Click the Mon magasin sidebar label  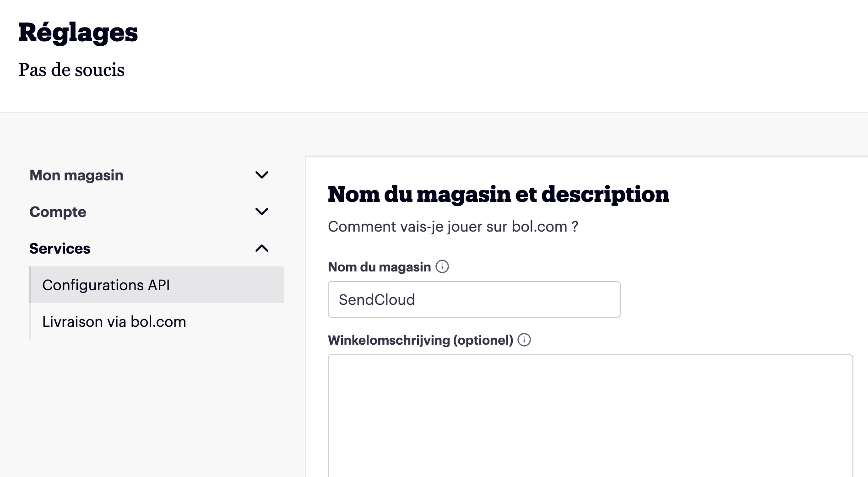tap(76, 175)
